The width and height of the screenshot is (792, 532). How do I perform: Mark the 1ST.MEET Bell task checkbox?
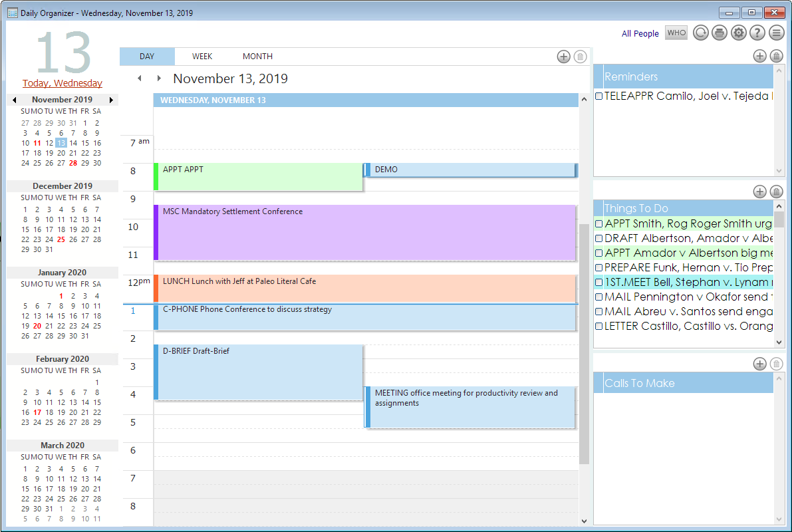click(599, 283)
